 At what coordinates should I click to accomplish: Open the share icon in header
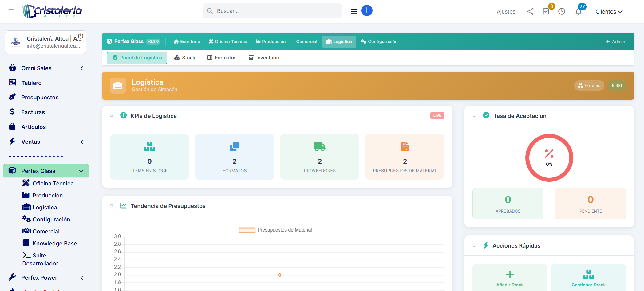pos(530,12)
